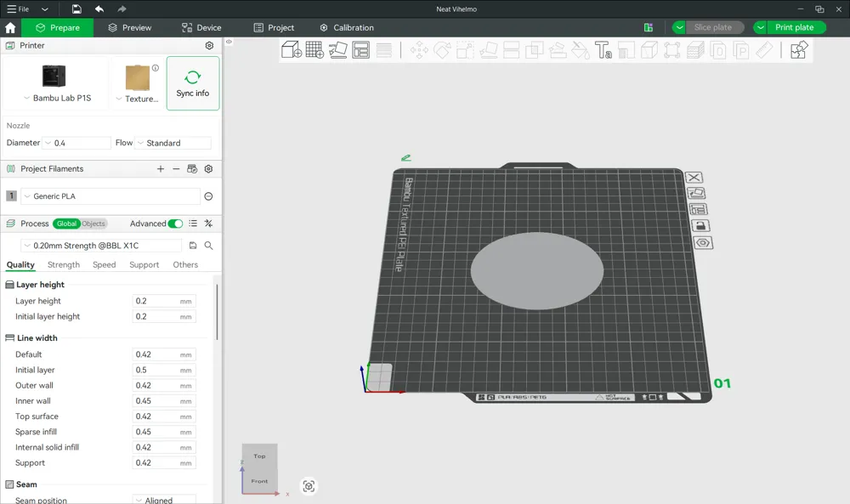Screen dimensions: 850x504
Task: Click the Print plate button
Action: 796,28
